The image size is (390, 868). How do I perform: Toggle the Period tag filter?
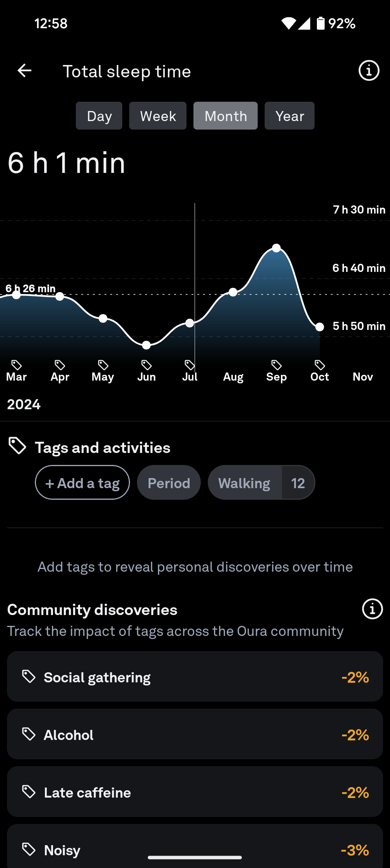(x=169, y=483)
